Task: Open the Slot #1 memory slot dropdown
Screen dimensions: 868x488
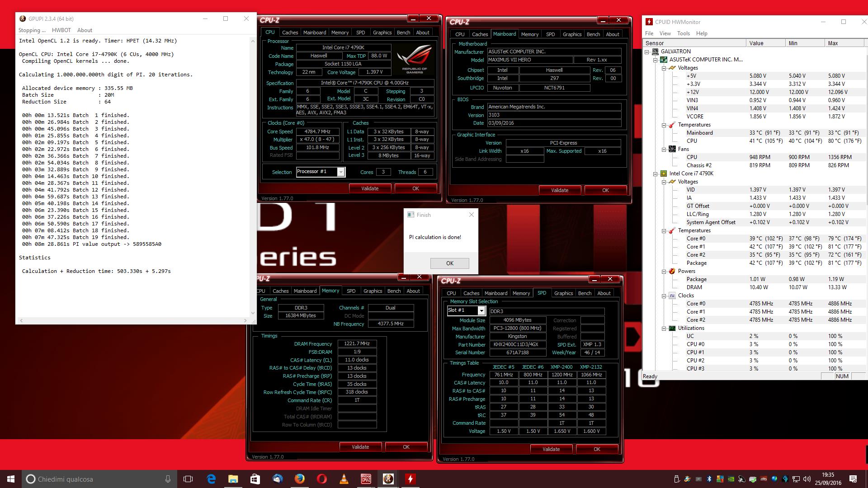Action: pyautogui.click(x=481, y=310)
